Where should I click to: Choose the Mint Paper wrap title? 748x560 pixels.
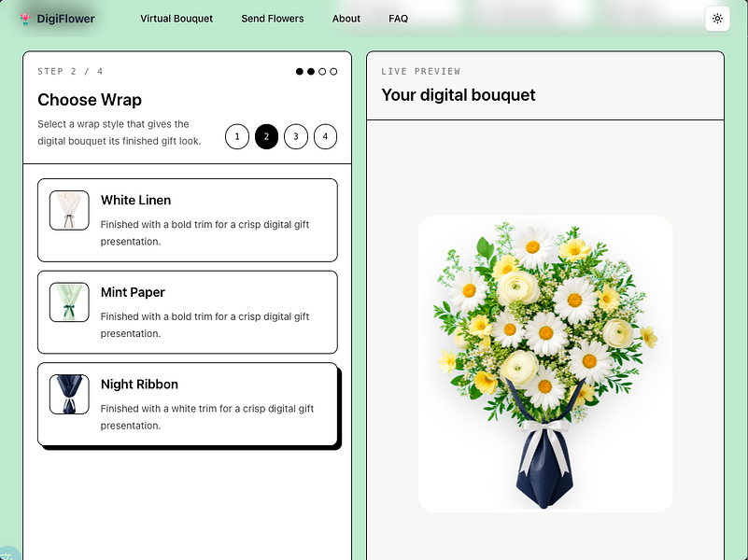tap(134, 292)
